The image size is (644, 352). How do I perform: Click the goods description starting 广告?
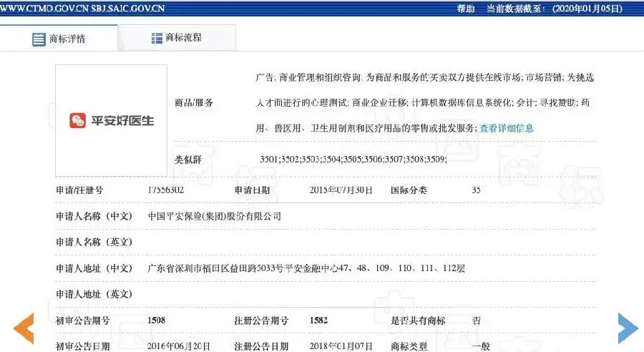point(424,103)
